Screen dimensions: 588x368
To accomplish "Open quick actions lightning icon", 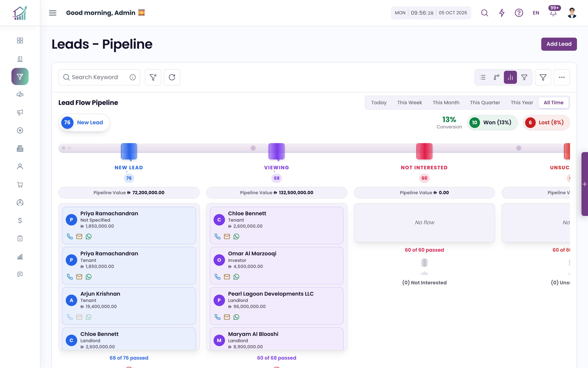I will [502, 13].
